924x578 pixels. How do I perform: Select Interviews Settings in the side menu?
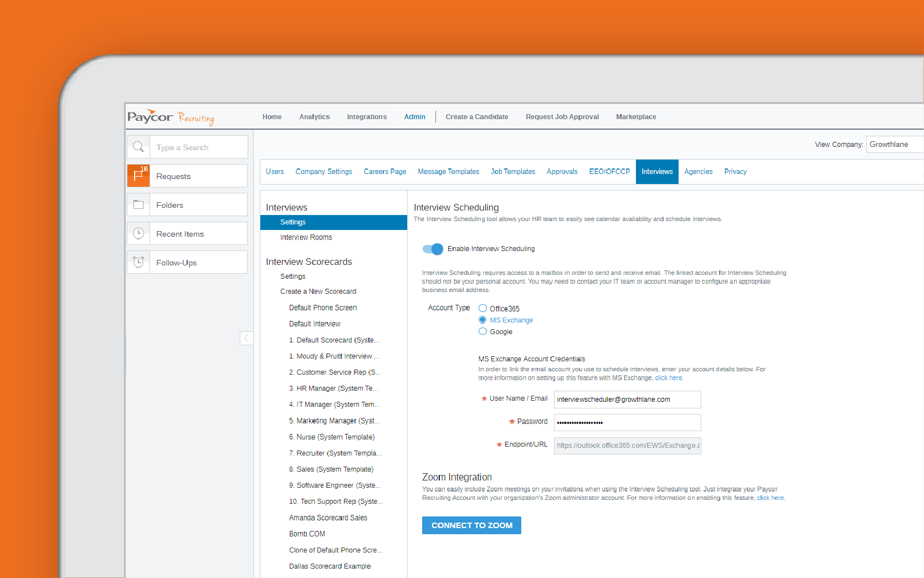[x=333, y=222]
